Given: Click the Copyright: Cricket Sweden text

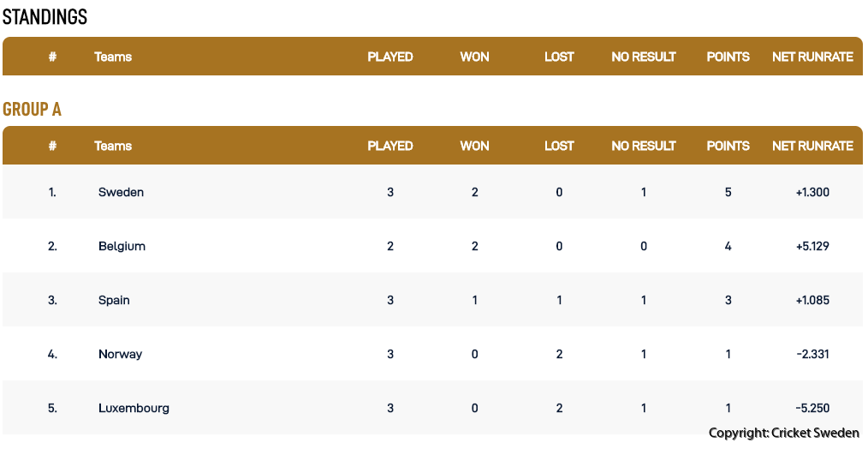Looking at the screenshot, I should point(783,434).
